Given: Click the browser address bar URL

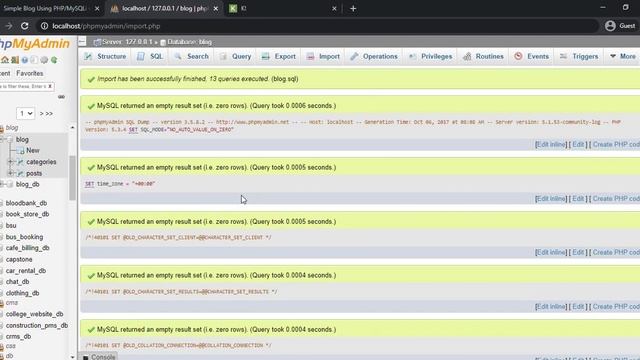Looking at the screenshot, I should tap(106, 26).
